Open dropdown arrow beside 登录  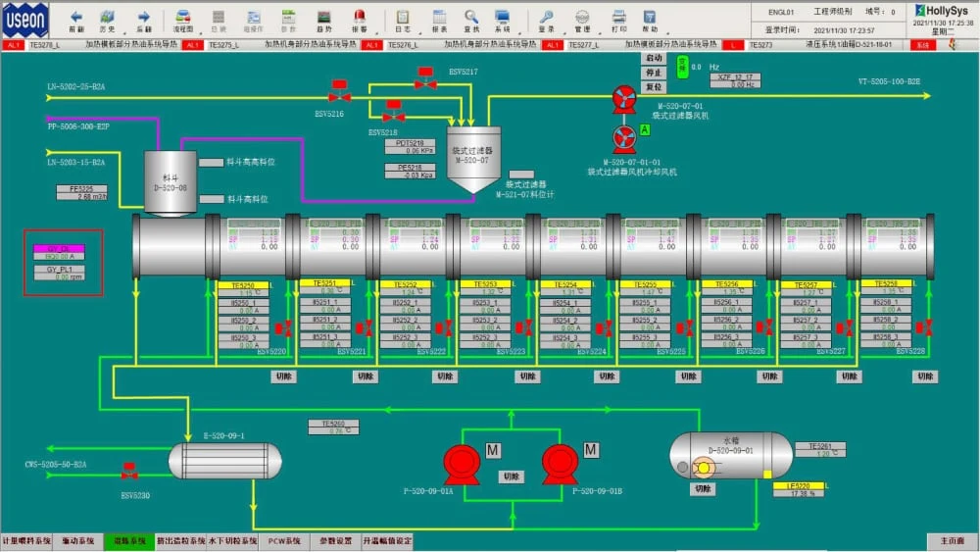tap(563, 32)
